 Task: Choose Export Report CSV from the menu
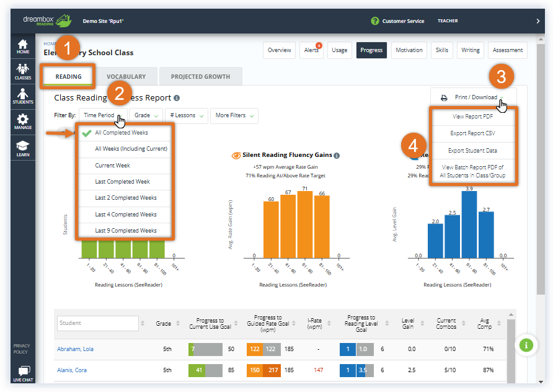(x=473, y=133)
